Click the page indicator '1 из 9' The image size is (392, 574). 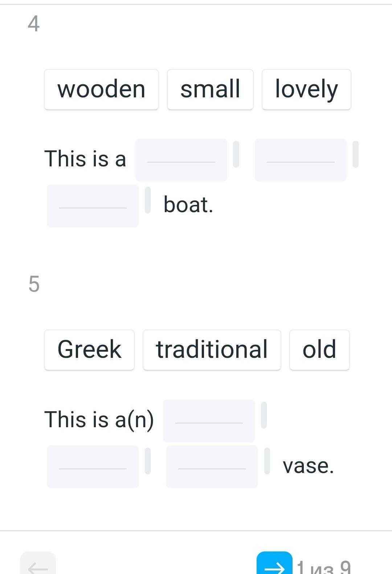click(x=323, y=567)
